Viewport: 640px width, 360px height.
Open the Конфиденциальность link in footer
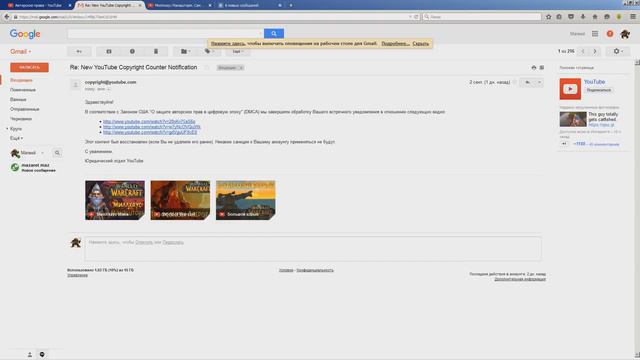pos(315,270)
